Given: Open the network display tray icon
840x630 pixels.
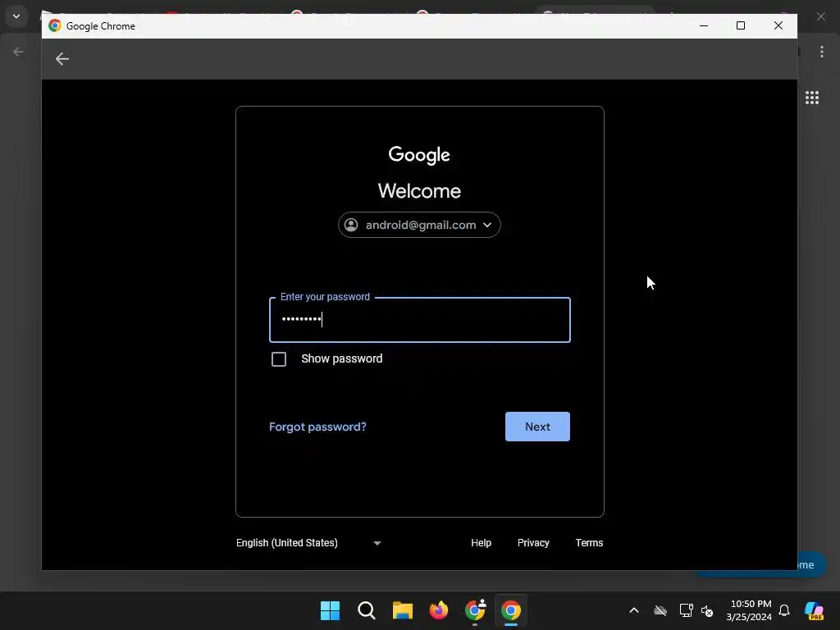Looking at the screenshot, I should tap(686, 610).
